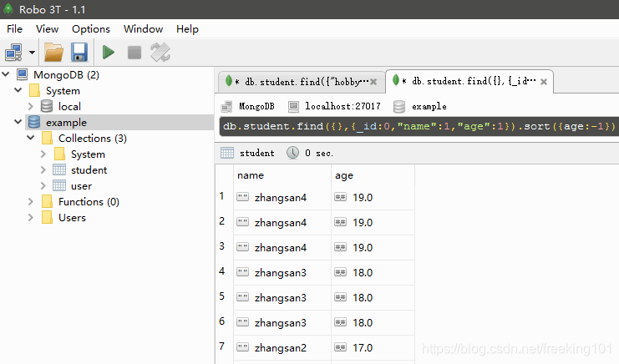
Task: Open the Options menu
Action: (x=91, y=29)
